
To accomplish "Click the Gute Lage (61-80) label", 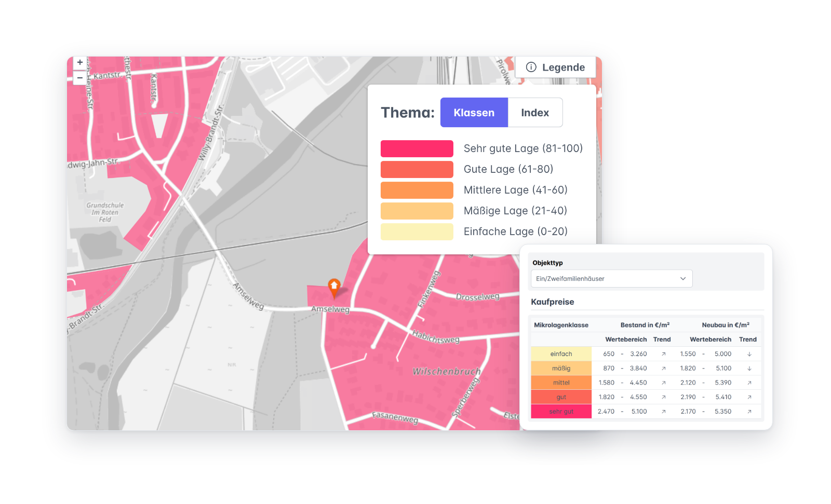I will pyautogui.click(x=508, y=169).
